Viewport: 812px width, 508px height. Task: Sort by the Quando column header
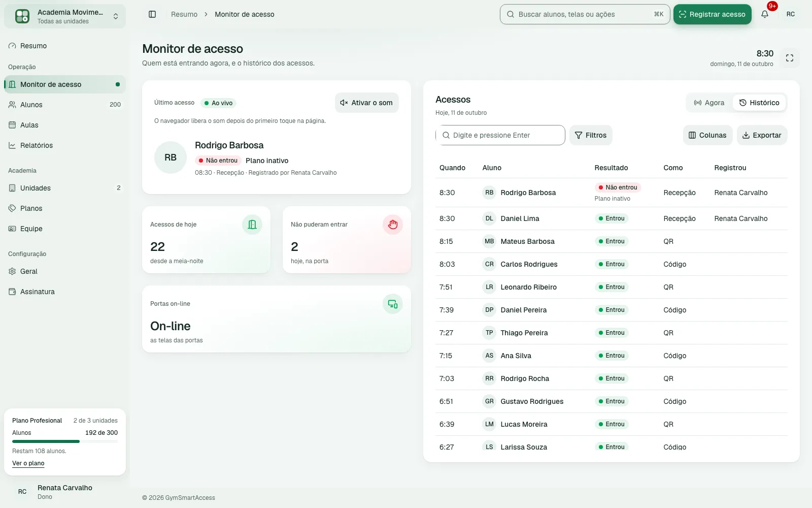(x=452, y=168)
